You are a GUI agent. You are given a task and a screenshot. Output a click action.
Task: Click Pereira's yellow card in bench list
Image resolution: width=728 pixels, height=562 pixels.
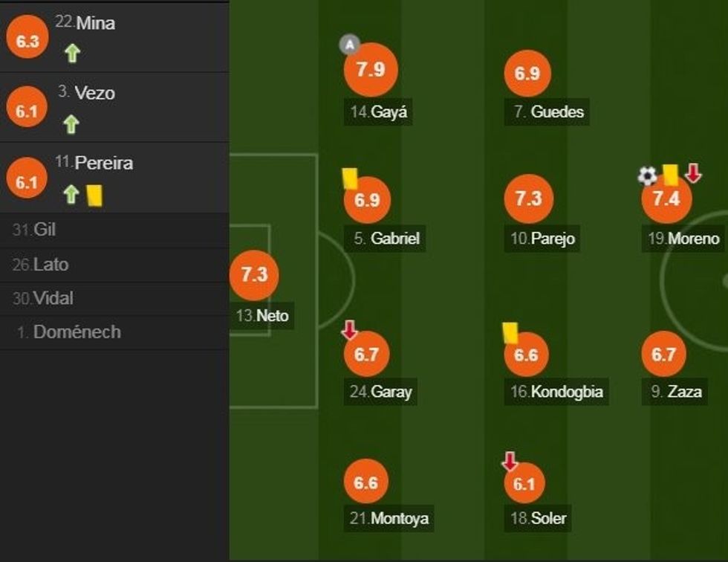coord(94,196)
